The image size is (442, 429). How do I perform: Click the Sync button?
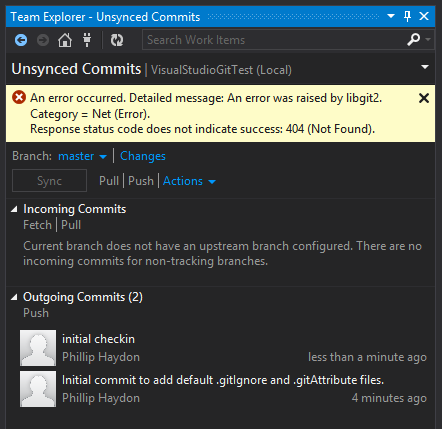49,181
